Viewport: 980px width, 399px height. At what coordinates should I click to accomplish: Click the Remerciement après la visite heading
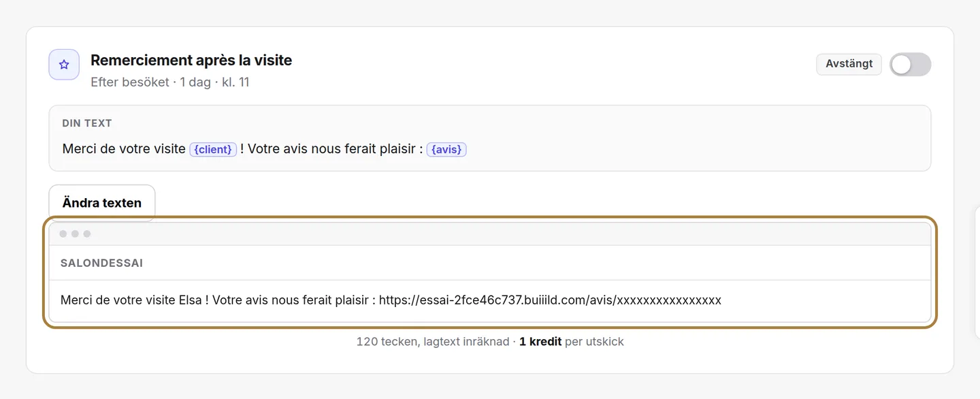coord(191,60)
